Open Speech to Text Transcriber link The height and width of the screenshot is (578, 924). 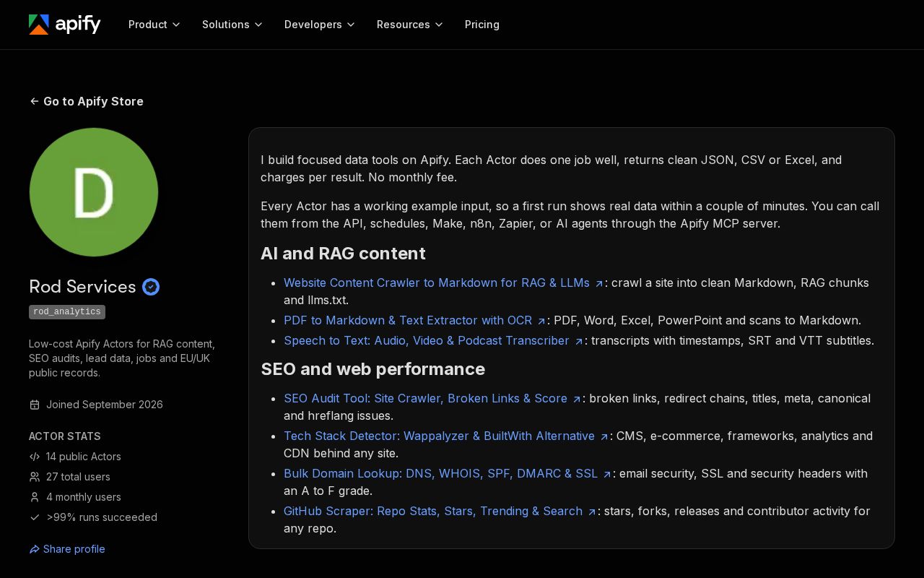(433, 340)
